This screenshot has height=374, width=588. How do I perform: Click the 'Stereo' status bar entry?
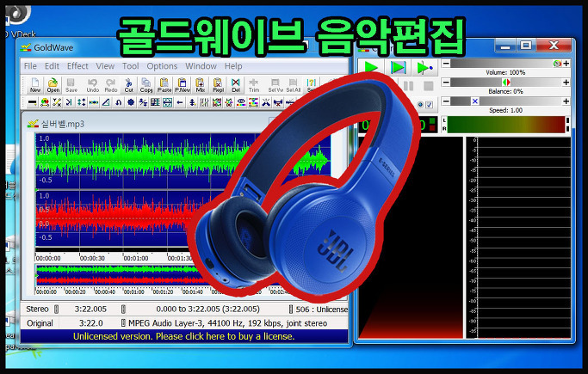38,310
